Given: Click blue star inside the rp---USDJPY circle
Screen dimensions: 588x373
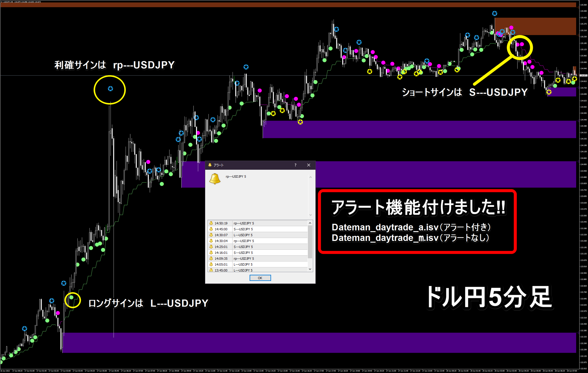Looking at the screenshot, I should click(110, 89).
